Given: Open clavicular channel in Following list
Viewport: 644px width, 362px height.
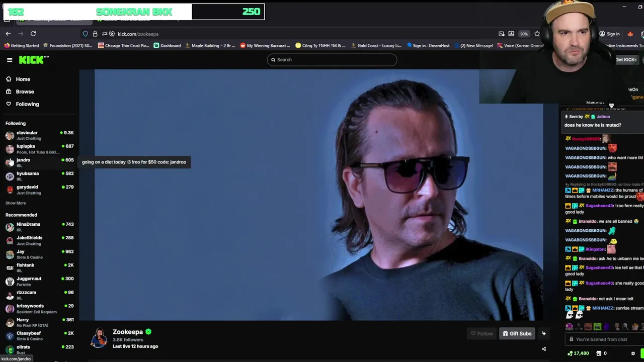Looking at the screenshot, I should [40, 135].
